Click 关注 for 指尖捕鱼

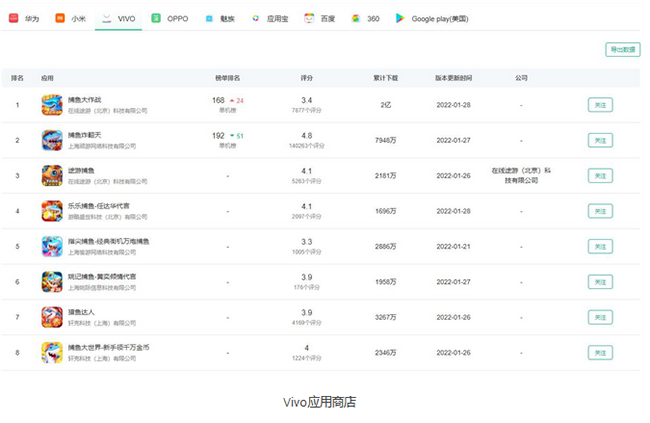[600, 247]
